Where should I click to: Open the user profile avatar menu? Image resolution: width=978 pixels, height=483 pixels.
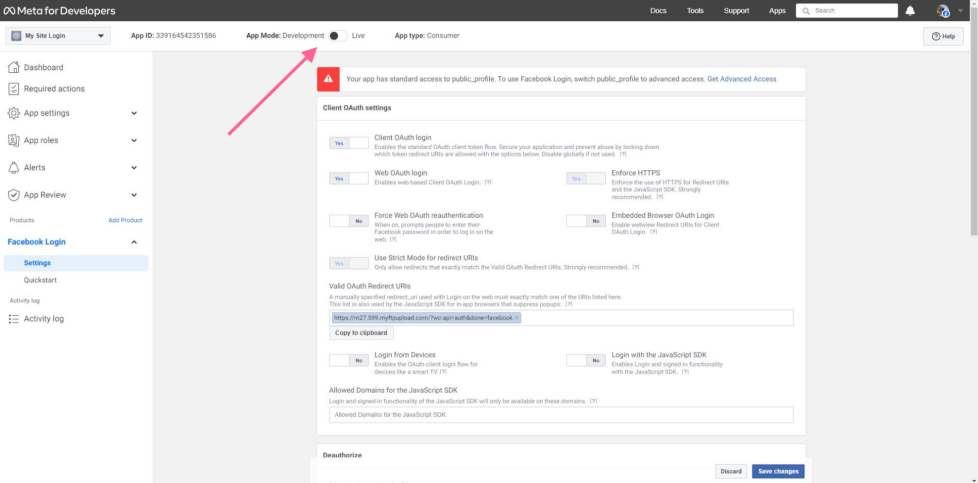click(x=942, y=11)
